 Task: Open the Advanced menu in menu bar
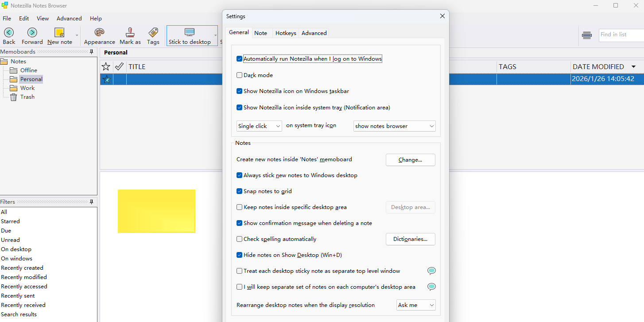point(69,19)
